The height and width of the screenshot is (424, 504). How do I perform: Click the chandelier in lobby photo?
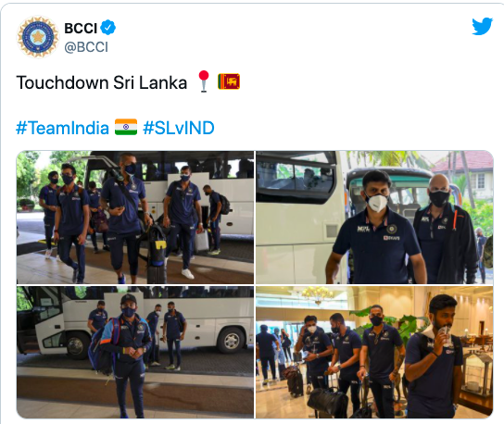pos(318,295)
